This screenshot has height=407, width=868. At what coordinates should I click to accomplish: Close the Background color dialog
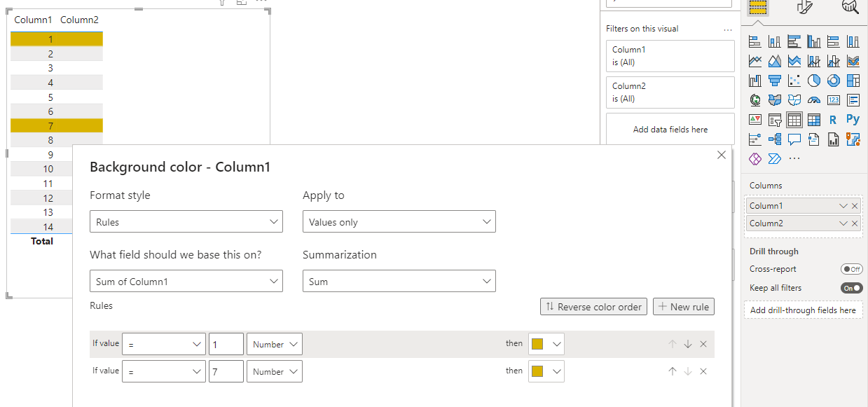point(722,155)
